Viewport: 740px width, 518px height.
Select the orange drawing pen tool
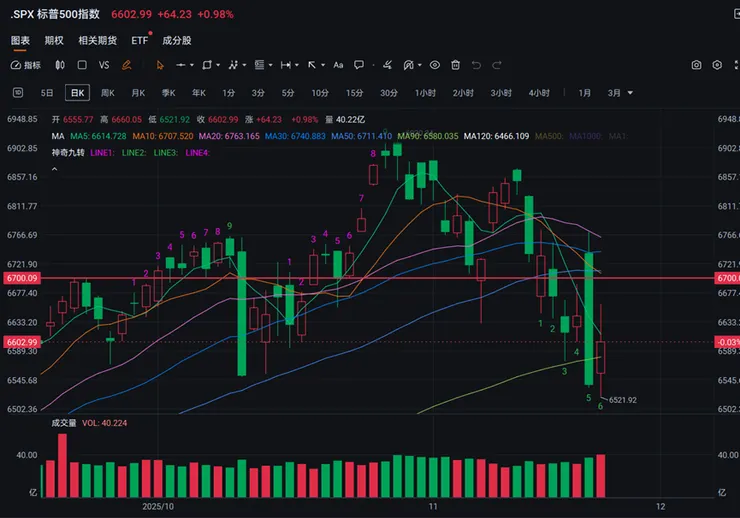point(126,65)
